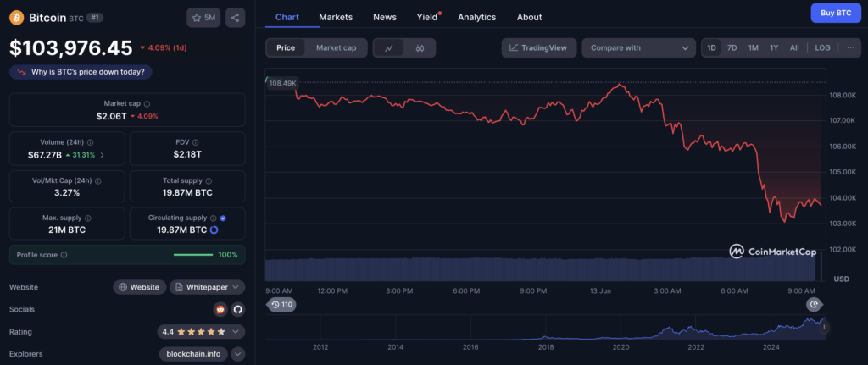868x365 pixels.
Task: Open the Markets tab
Action: coord(336,17)
